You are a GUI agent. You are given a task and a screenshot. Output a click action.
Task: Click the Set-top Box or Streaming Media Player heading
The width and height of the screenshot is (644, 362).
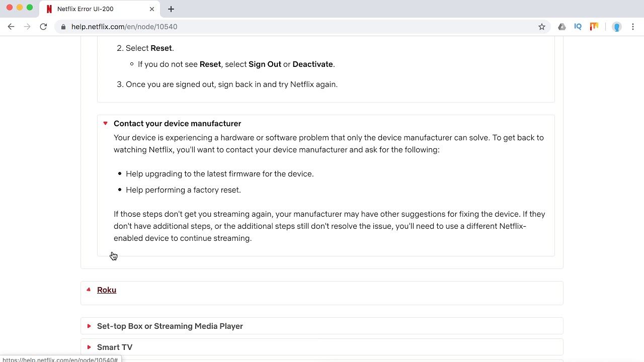[170, 326]
